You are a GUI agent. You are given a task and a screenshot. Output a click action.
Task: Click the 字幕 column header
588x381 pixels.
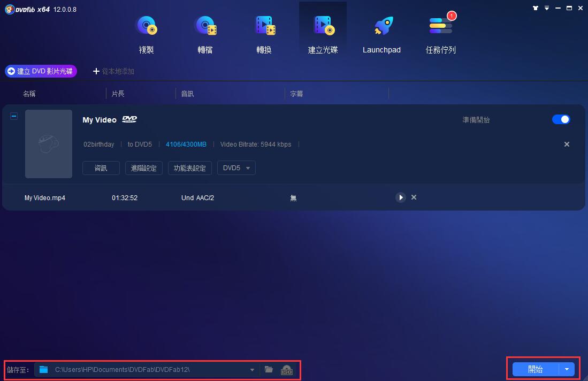pyautogui.click(x=296, y=94)
